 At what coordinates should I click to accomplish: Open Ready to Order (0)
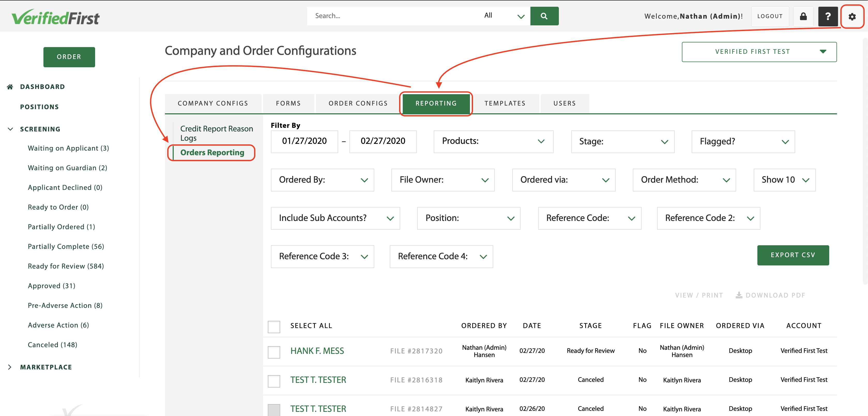[x=58, y=207]
